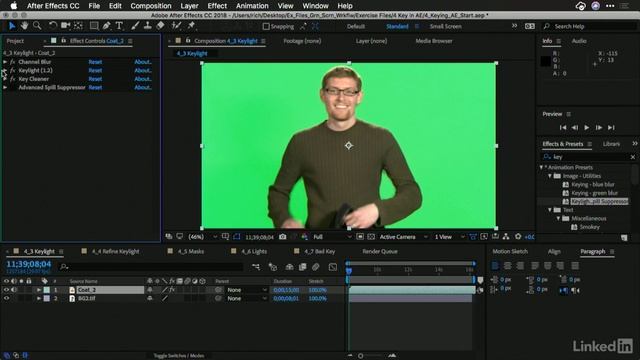640x360 pixels.
Task: Reset the Channel Blur effect
Action: pyautogui.click(x=95, y=62)
